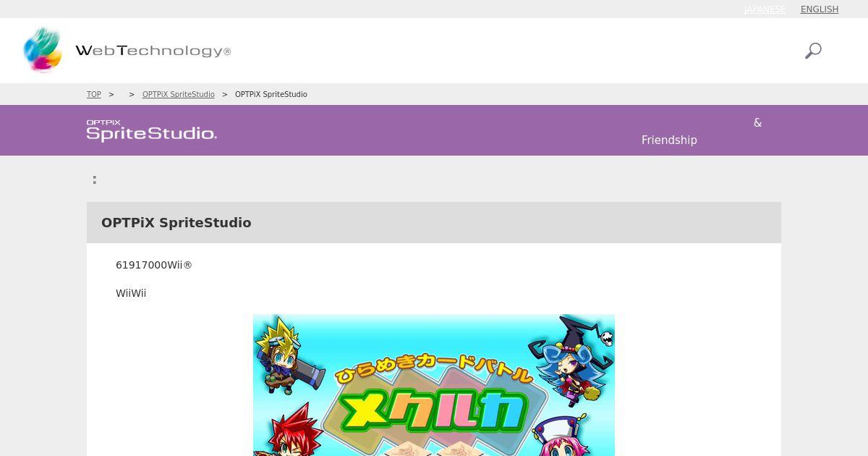This screenshot has height=456, width=868.
Task: Open the Friendship menu item
Action: click(669, 140)
